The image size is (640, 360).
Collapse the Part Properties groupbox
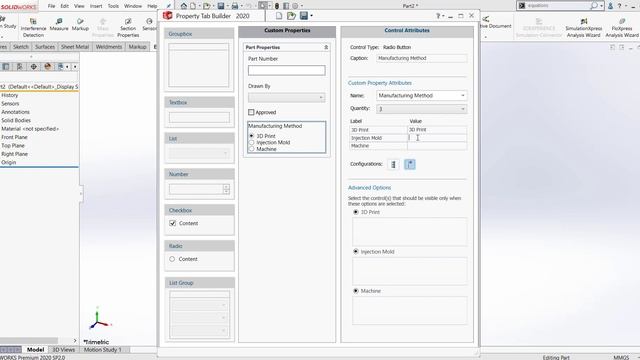tap(326, 47)
